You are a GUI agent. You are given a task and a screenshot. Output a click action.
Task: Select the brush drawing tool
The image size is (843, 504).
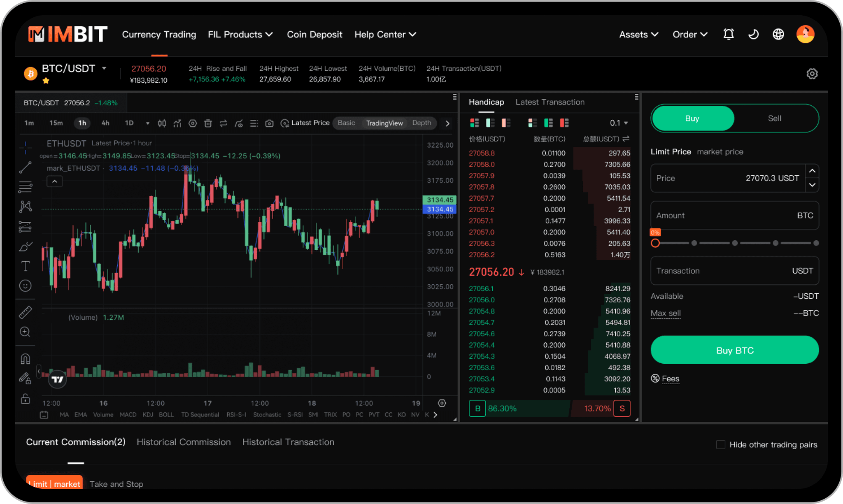tap(26, 246)
